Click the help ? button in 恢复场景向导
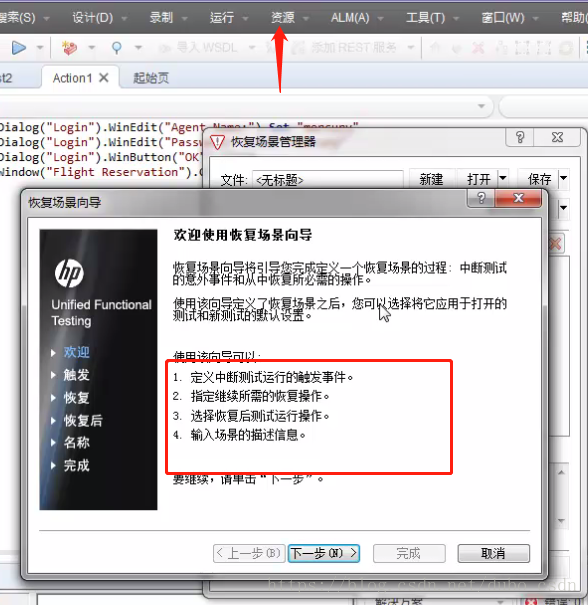Screen dimensions: 588x605 click(x=481, y=198)
